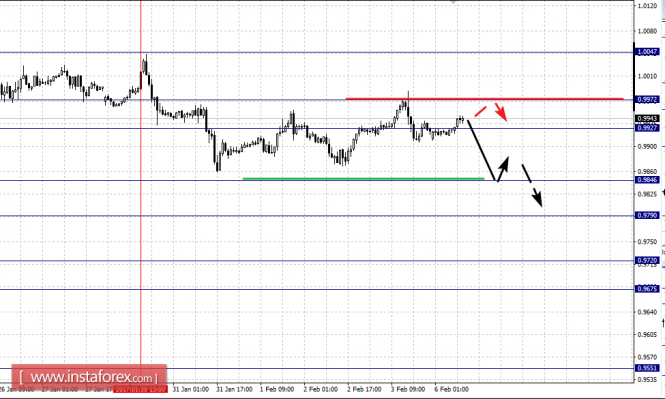Viewport: 665px width, 399px height.
Task: Open the www.instaforex.com watermark link
Action: [x=89, y=377]
